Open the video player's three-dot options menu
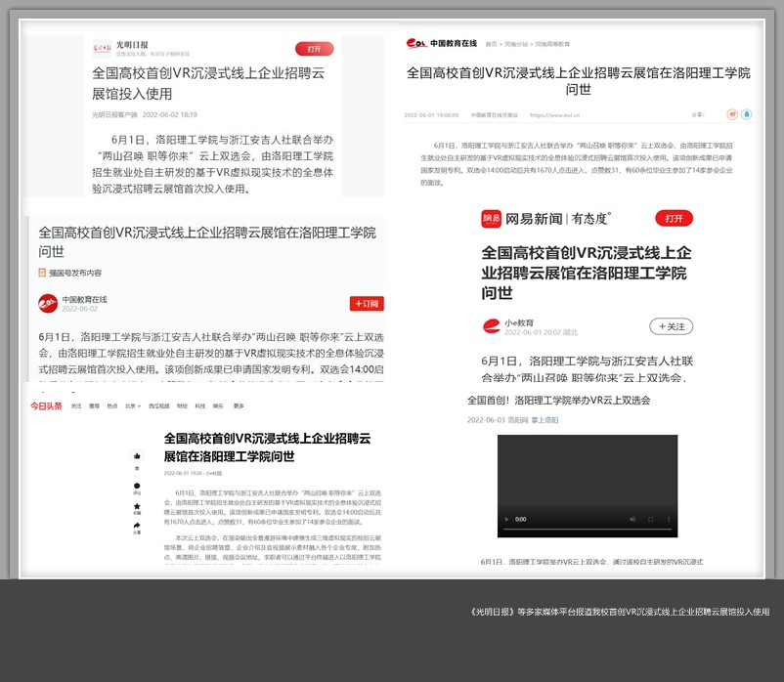The height and width of the screenshot is (682, 784). click(x=667, y=519)
